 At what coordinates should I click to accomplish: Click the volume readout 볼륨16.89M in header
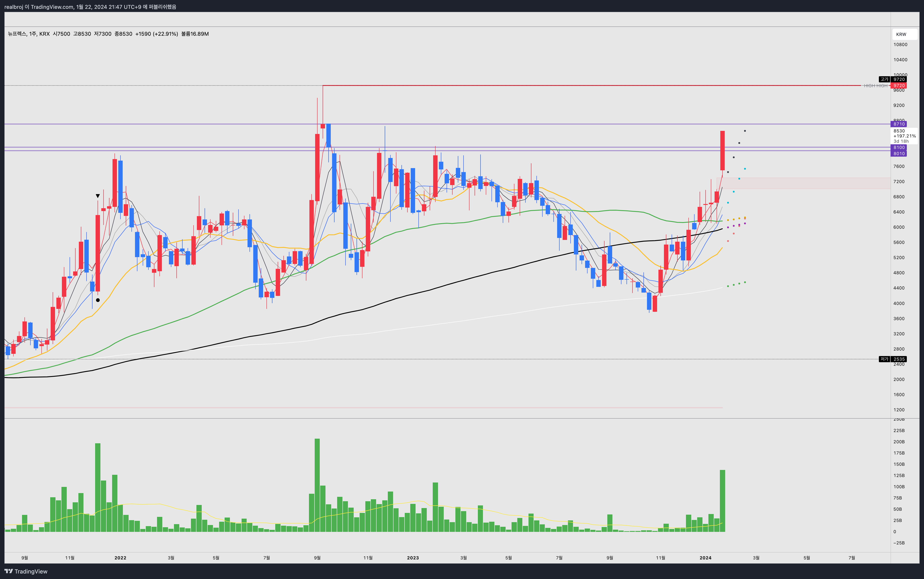(195, 34)
